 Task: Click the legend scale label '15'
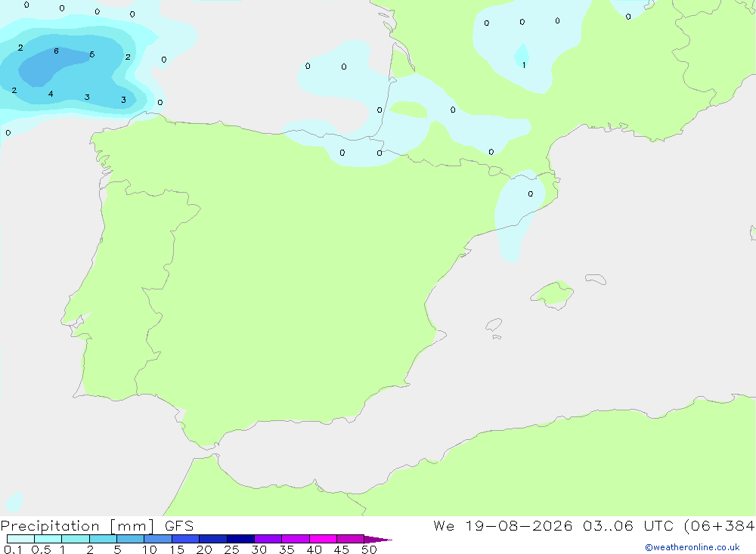point(177,549)
